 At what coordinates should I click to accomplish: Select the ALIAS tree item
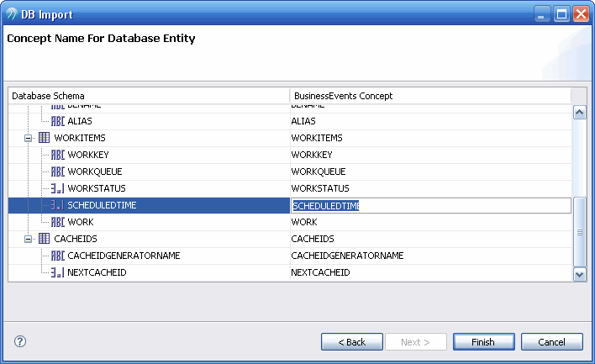[x=79, y=121]
